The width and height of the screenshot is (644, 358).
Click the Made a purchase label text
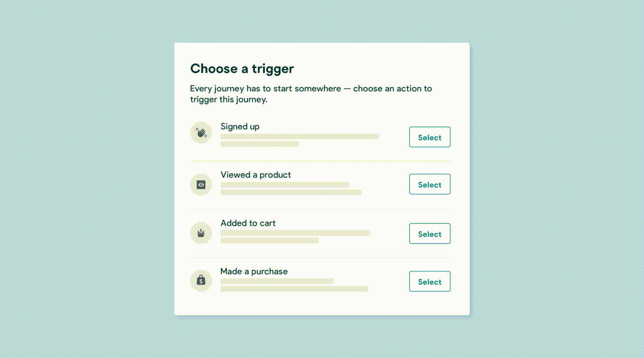pyautogui.click(x=254, y=271)
